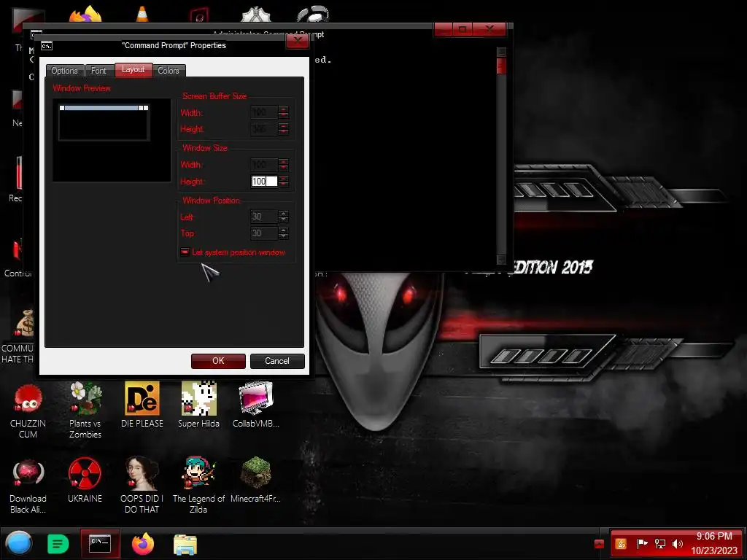Click OK in the Properties dialog
The image size is (747, 560).
click(x=218, y=361)
